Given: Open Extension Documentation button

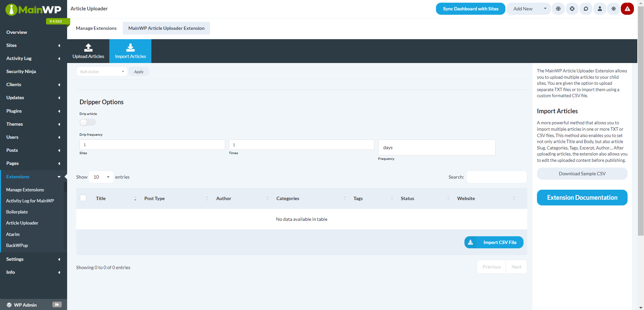Looking at the screenshot, I should (582, 197).
